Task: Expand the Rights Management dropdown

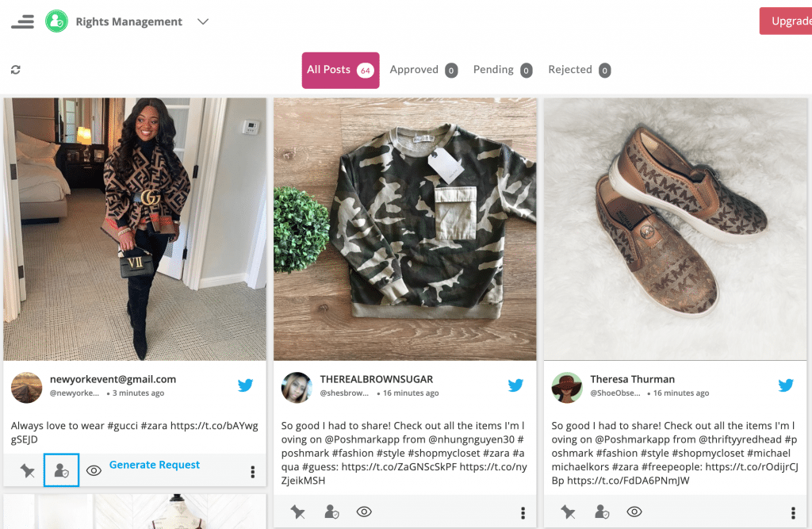Action: (x=203, y=21)
